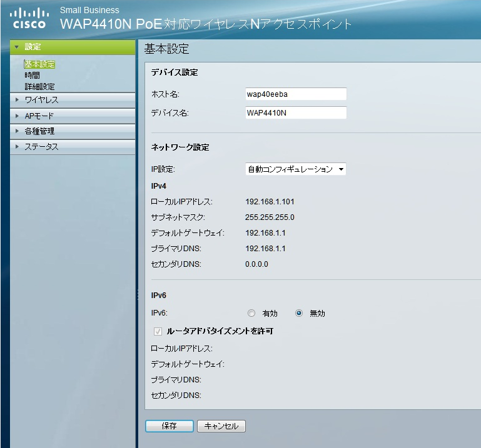The image size is (481, 448).
Task: Expand the ワイヤレス menu section
Action: (73, 100)
